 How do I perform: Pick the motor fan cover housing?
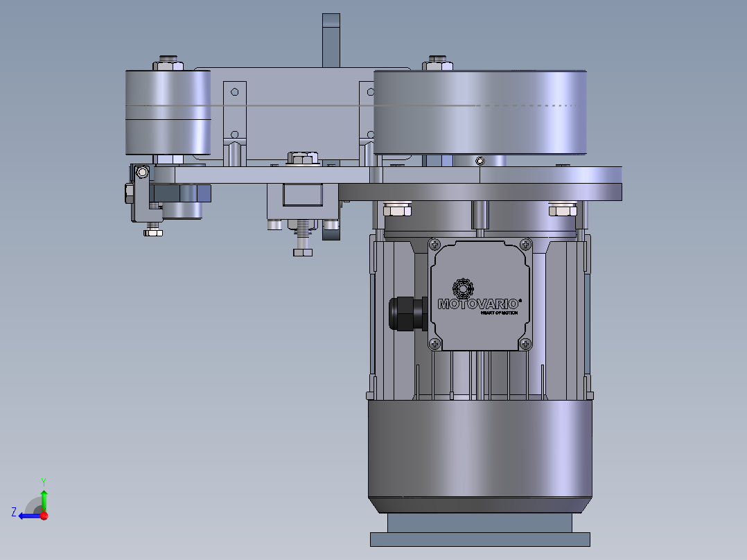[480, 455]
